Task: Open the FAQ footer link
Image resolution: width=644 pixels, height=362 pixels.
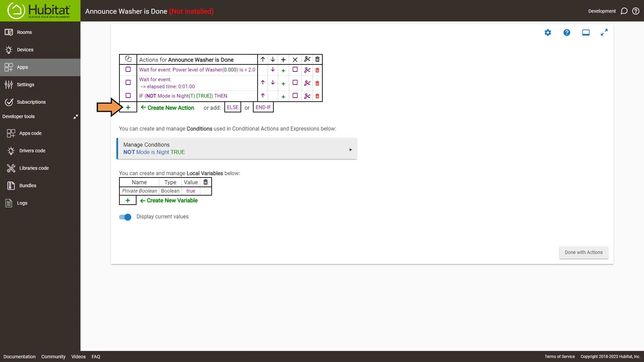Action: (x=96, y=357)
